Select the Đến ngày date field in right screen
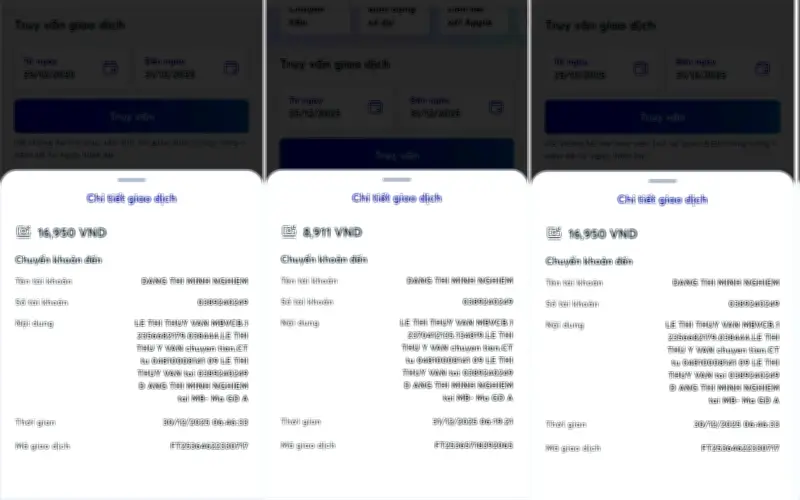 (x=723, y=68)
